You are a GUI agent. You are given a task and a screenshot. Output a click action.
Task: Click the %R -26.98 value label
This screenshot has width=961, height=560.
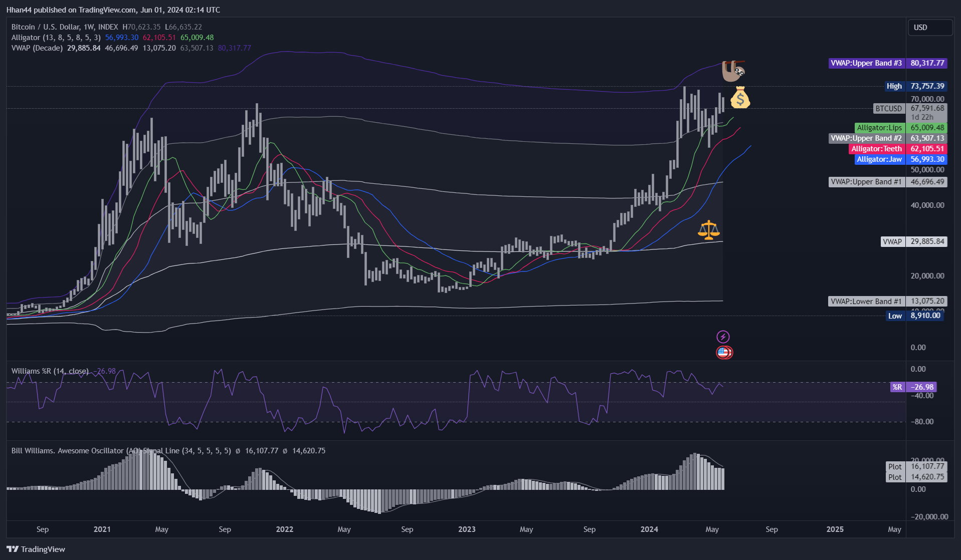[x=913, y=387]
